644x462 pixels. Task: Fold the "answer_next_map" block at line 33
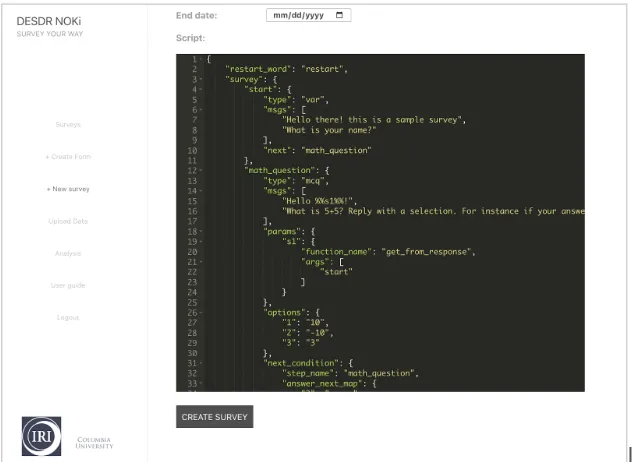click(200, 384)
